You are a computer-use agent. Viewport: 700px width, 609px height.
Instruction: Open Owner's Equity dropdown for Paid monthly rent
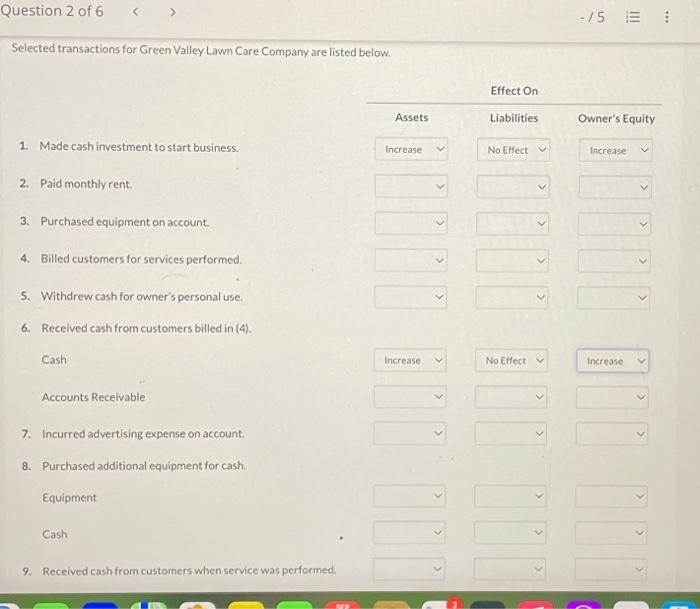615,187
